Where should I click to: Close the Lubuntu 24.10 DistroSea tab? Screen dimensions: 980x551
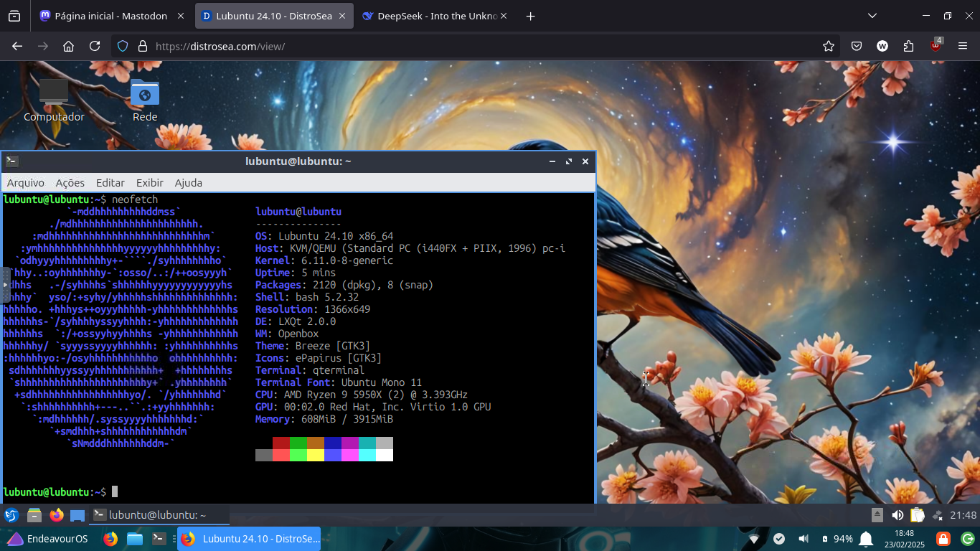pos(341,16)
